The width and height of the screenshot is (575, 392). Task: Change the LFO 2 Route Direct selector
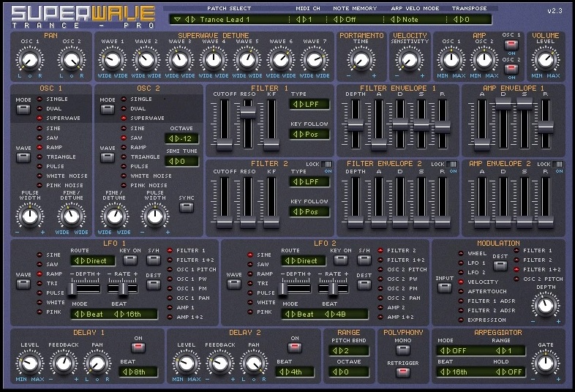[304, 260]
